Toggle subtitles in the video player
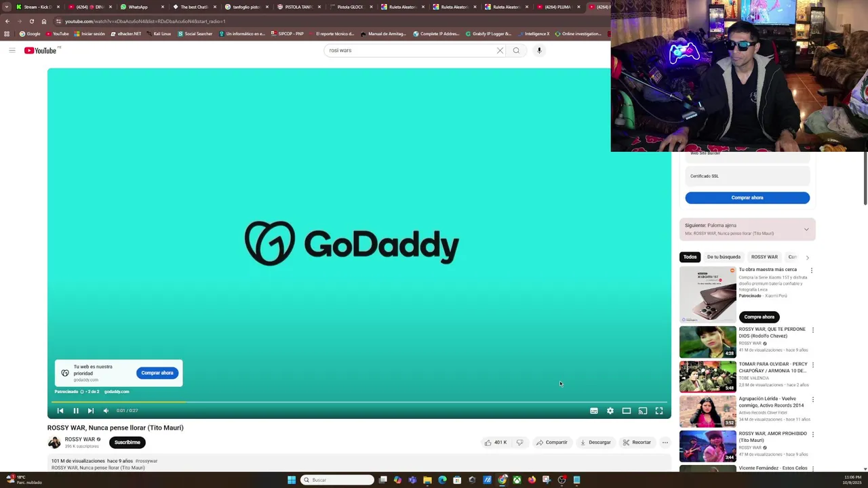 [594, 411]
